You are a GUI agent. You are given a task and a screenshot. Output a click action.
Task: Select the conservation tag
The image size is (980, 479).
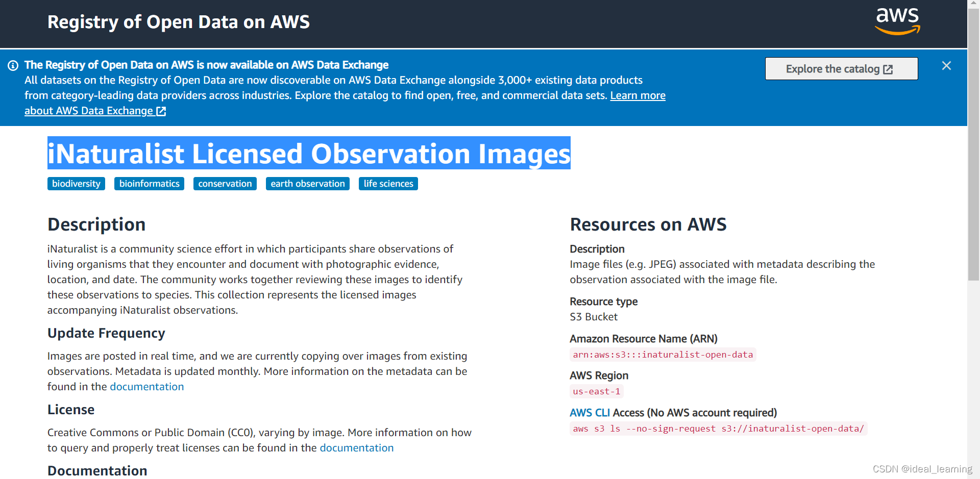click(225, 184)
